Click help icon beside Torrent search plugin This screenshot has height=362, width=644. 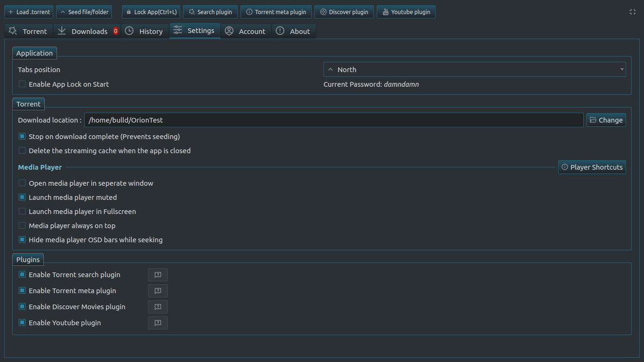click(158, 275)
